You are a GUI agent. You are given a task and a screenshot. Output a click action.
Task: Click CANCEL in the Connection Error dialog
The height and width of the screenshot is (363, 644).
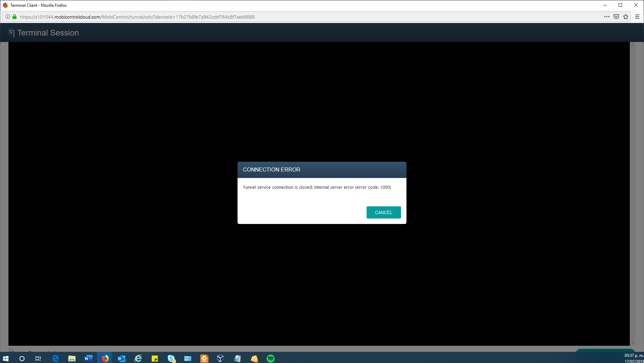pos(383,212)
